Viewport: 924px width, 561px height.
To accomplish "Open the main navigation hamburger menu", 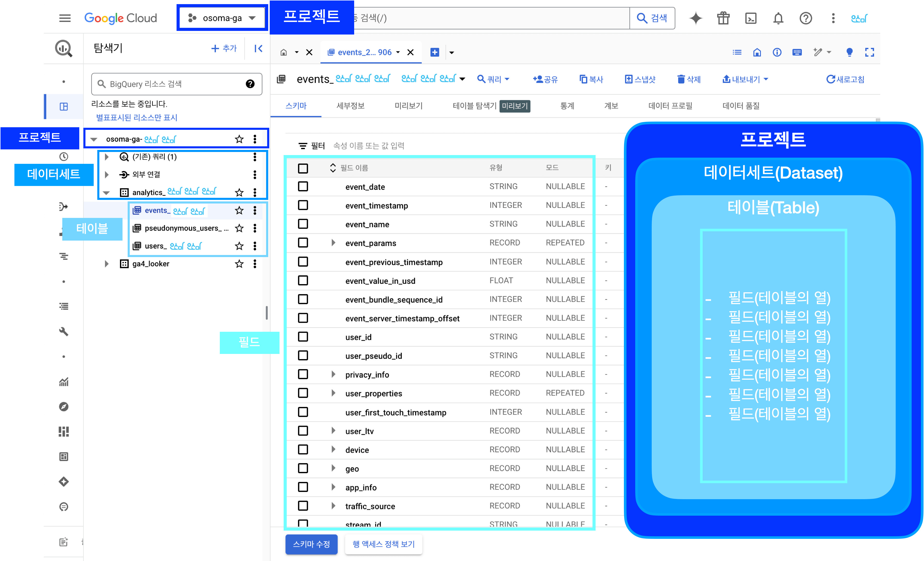I will coord(65,18).
